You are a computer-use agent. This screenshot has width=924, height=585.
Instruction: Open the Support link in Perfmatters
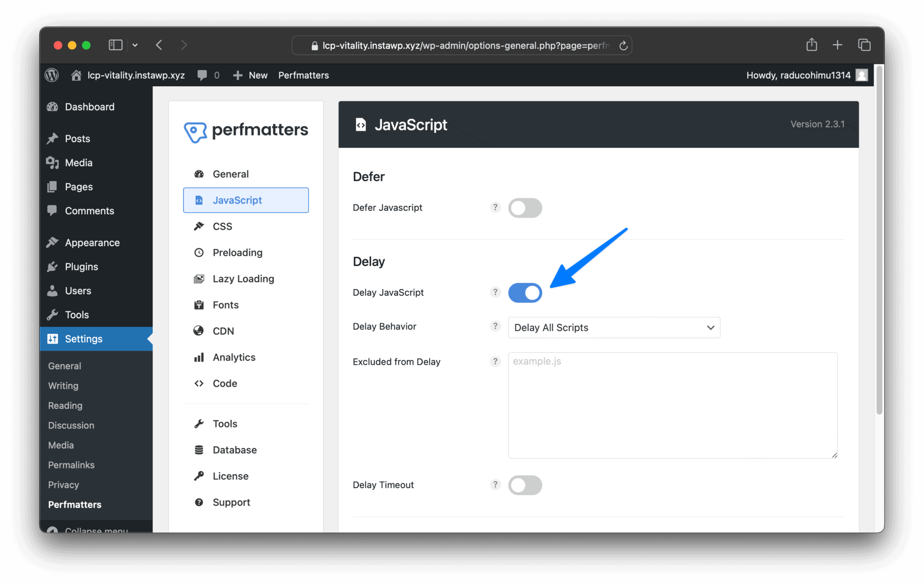tap(231, 502)
